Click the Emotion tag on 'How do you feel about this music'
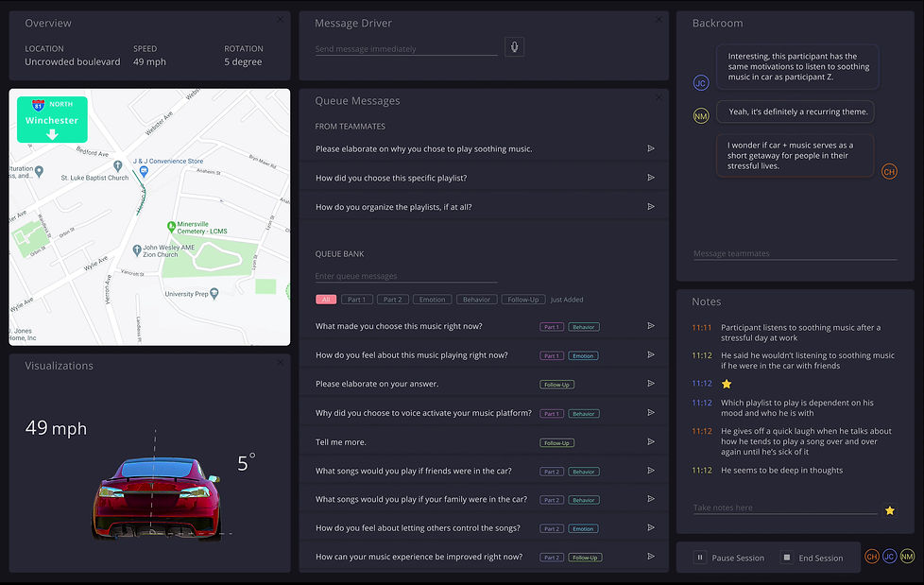Screen dimensions: 924x585 click(583, 355)
